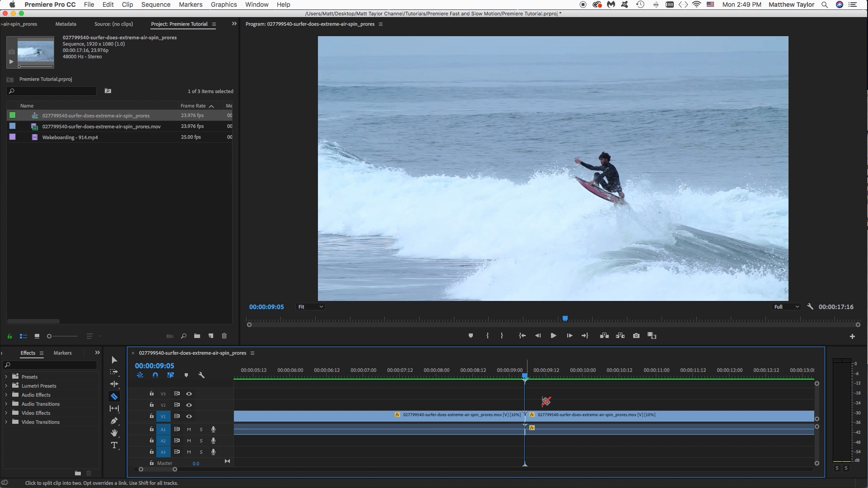Image resolution: width=868 pixels, height=488 pixels.
Task: Open the Fit zoom level dropdown
Action: point(310,307)
